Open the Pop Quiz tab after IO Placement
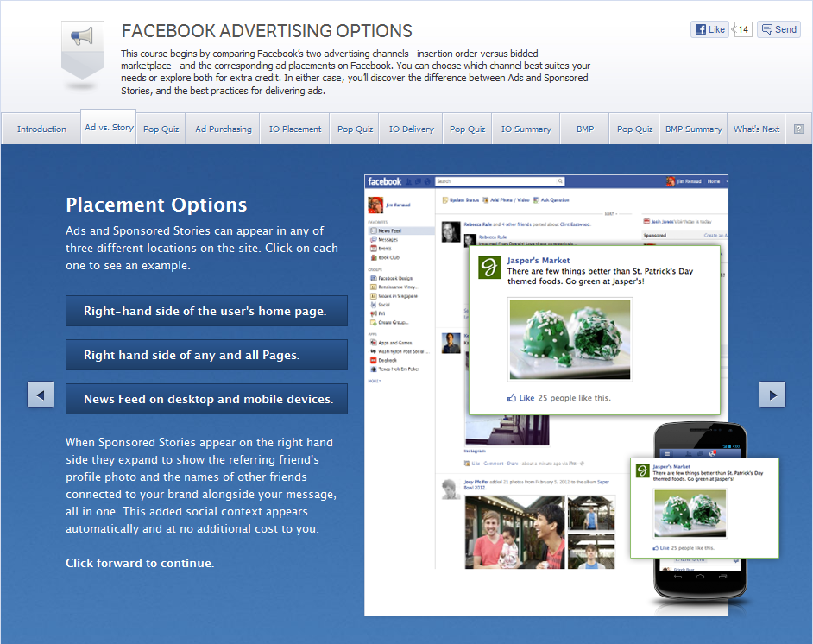Image resolution: width=813 pixels, height=644 pixels. (x=356, y=129)
